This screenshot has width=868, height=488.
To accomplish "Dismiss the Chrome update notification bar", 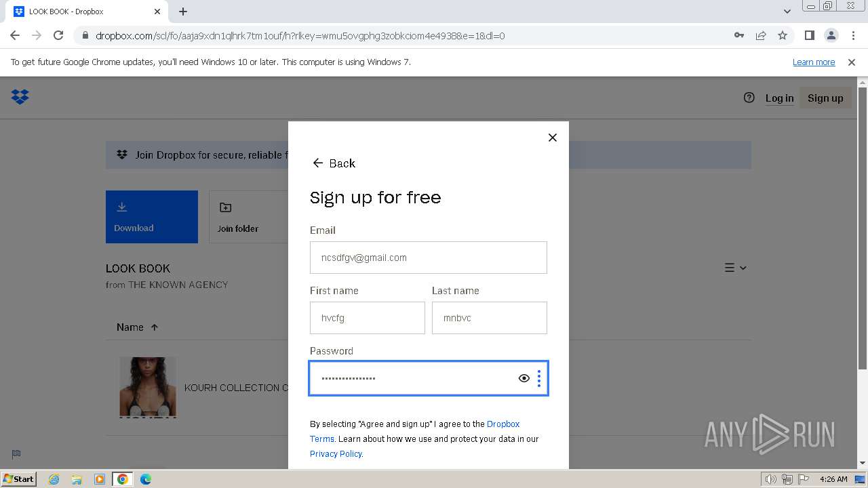I will point(852,62).
